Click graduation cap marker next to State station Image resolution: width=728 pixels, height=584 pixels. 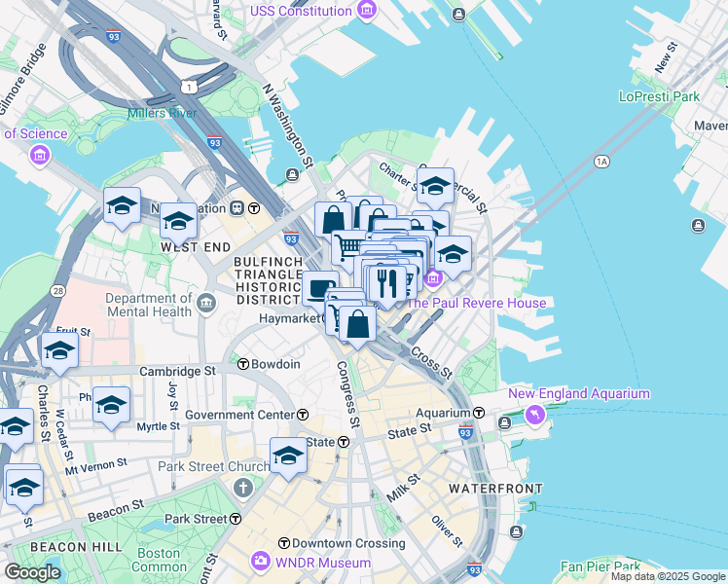click(288, 456)
